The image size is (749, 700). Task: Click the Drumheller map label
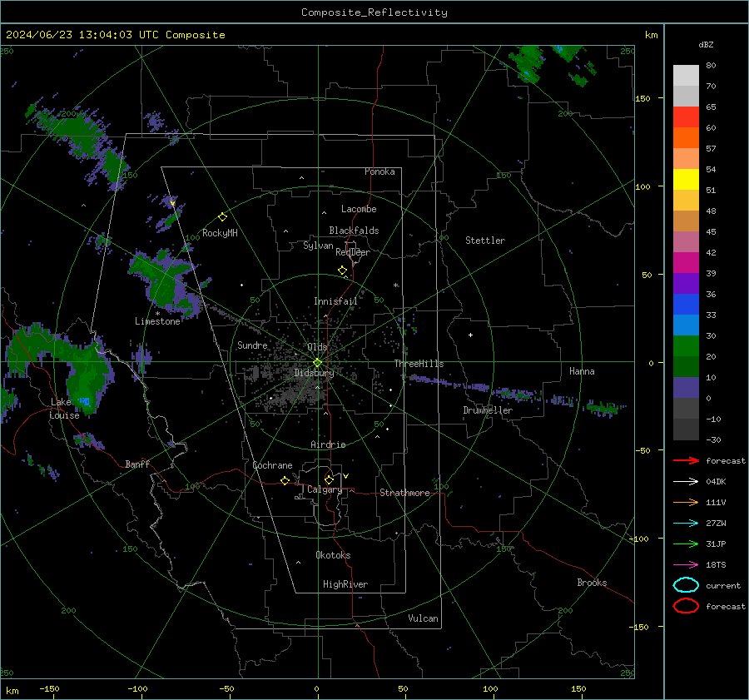488,410
